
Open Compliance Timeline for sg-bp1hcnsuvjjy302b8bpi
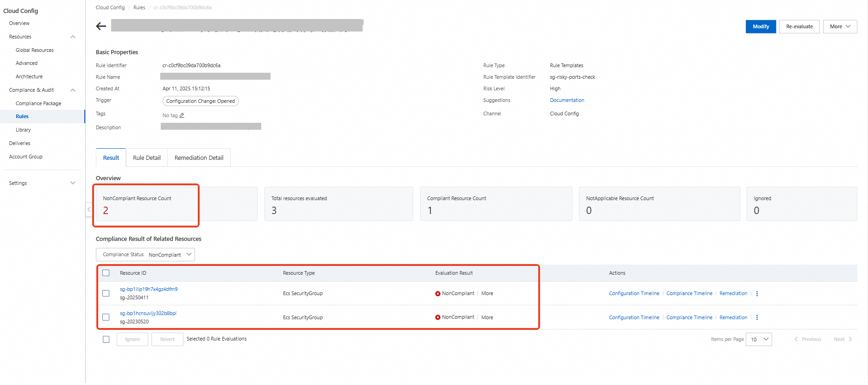(689, 317)
